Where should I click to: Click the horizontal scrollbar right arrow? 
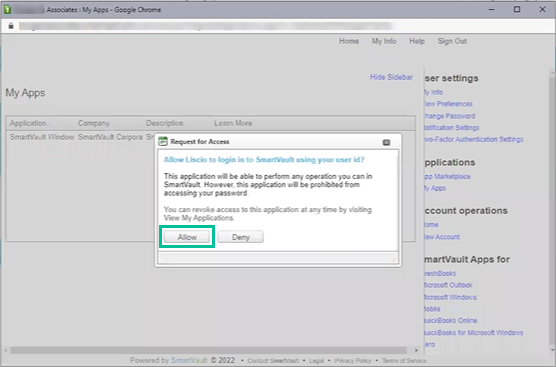(x=416, y=350)
